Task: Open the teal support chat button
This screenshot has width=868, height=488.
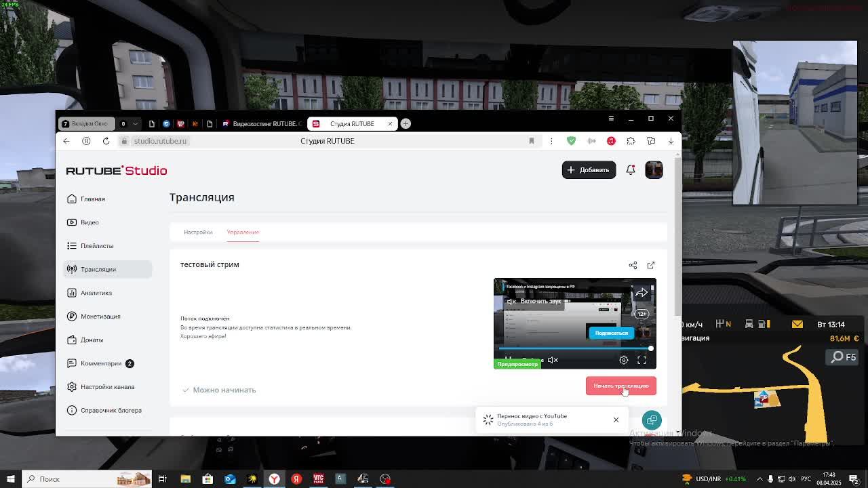Action: pos(652,420)
